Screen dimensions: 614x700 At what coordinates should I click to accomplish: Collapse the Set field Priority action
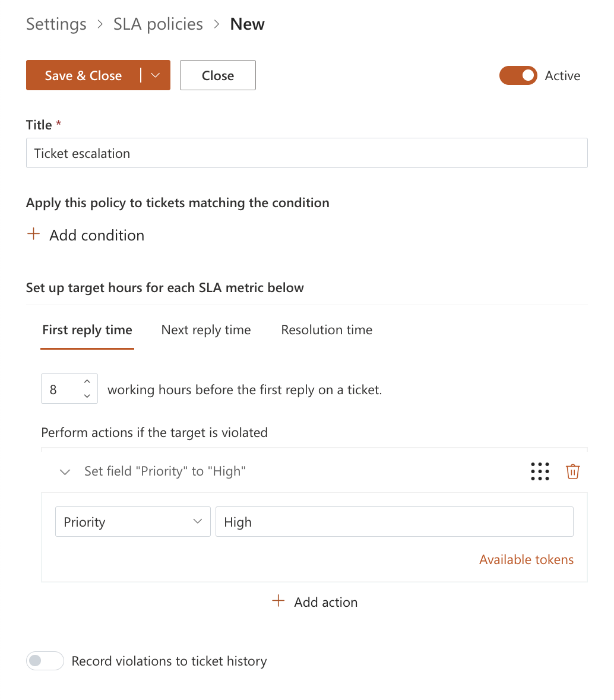pos(65,472)
